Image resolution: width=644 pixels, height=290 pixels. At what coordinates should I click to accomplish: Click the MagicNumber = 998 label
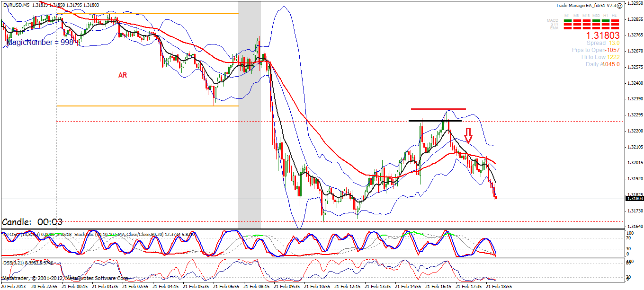(40, 42)
